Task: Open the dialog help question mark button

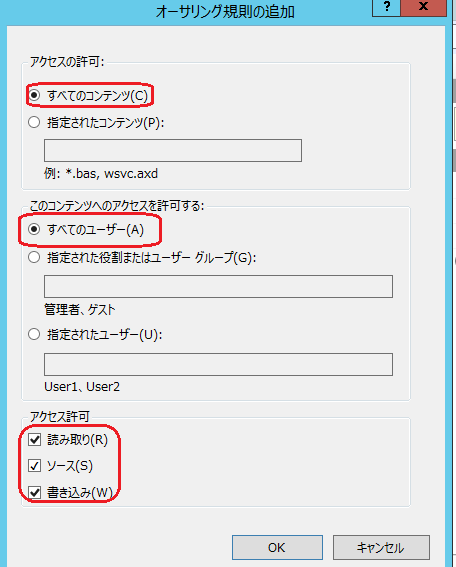Action: pyautogui.click(x=386, y=7)
